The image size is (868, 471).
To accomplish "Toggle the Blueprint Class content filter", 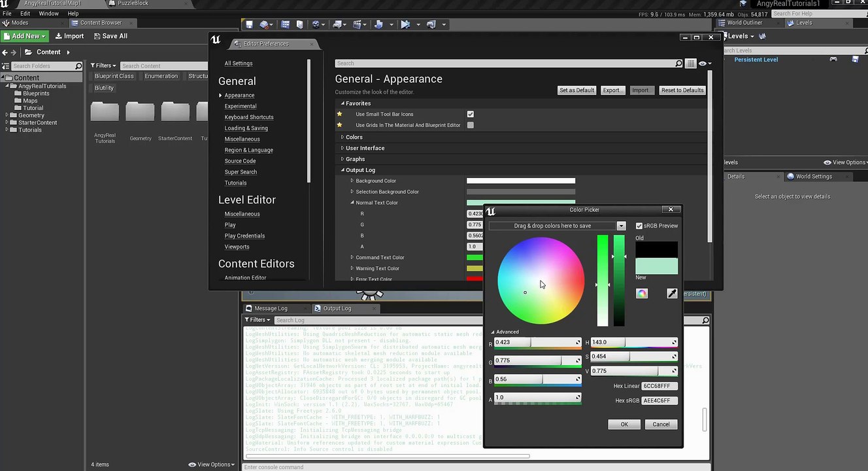I will [114, 76].
